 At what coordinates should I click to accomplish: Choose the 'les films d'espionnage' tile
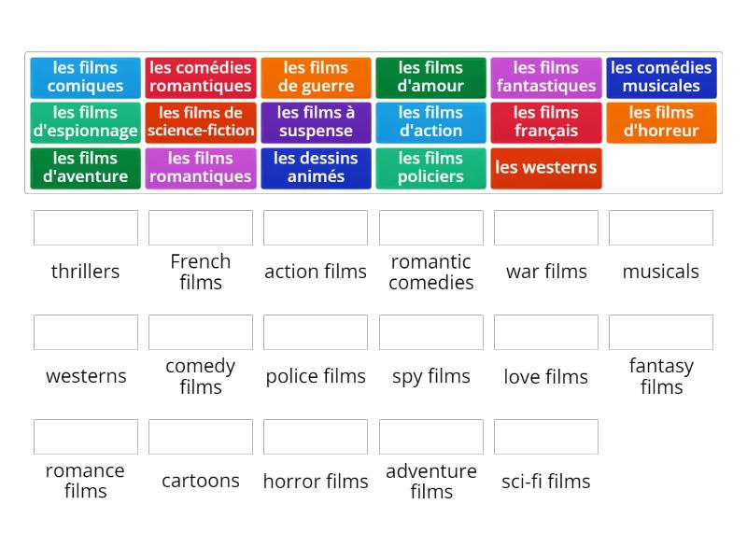click(84, 122)
